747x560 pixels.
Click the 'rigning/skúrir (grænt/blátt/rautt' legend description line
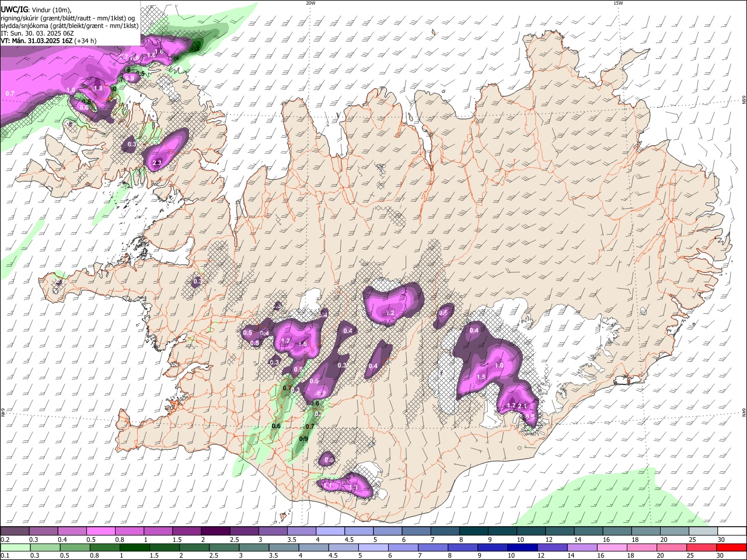67,17
